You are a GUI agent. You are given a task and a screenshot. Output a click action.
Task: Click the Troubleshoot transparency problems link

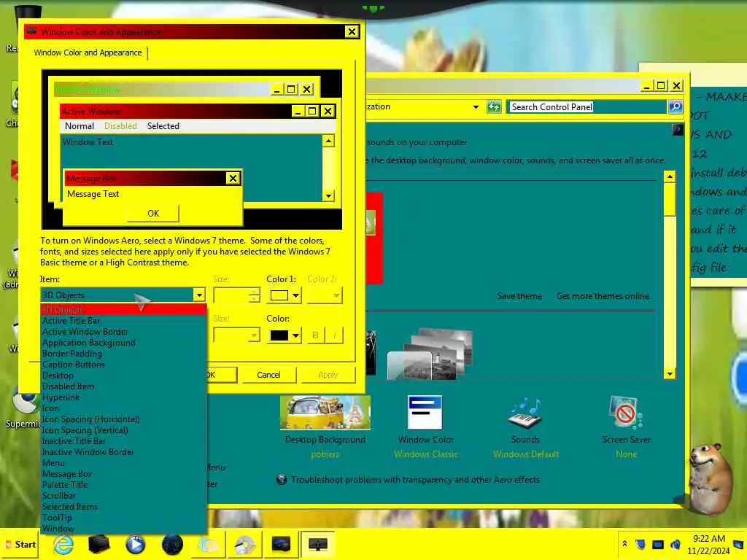415,480
